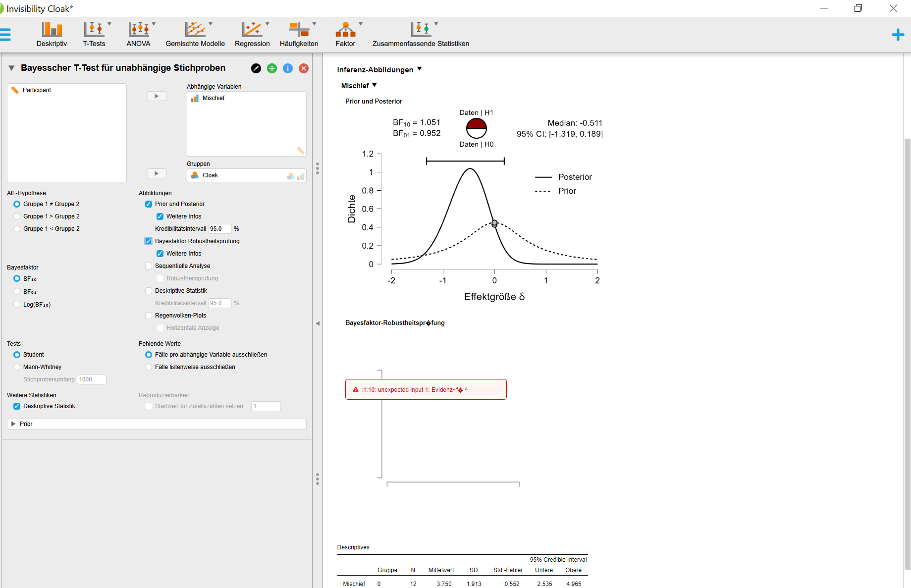Remove the analysis with the red X
The height and width of the screenshot is (588, 911).
[x=304, y=68]
